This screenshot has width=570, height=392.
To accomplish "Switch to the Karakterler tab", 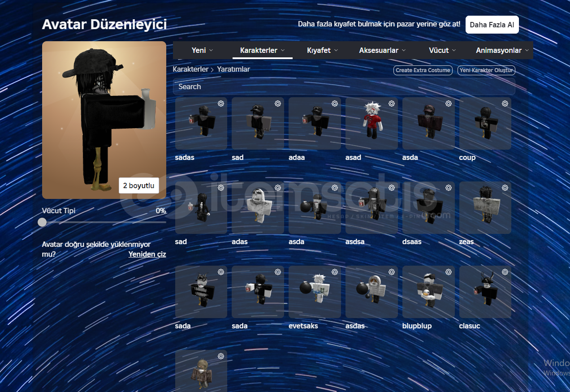I will 263,50.
